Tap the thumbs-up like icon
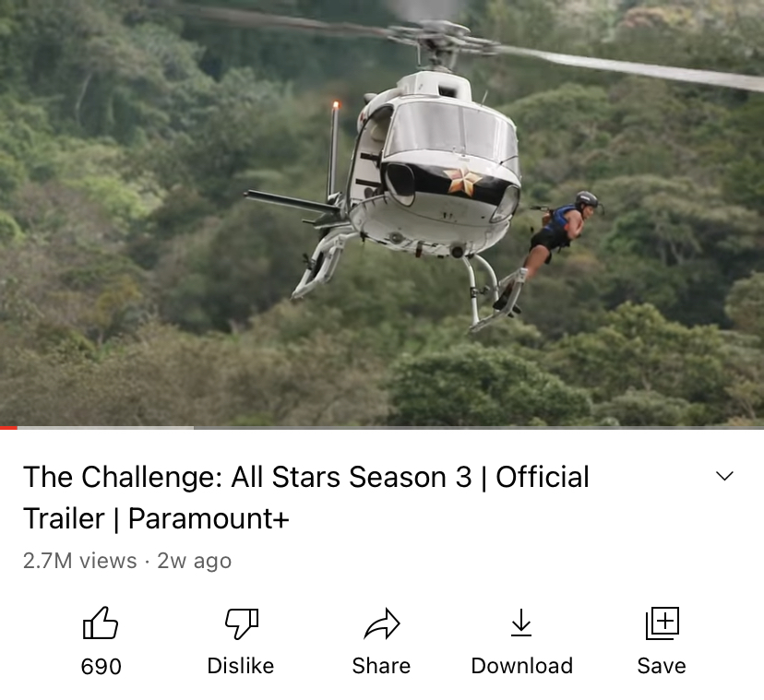Screen dimensions: 764x700 101,623
